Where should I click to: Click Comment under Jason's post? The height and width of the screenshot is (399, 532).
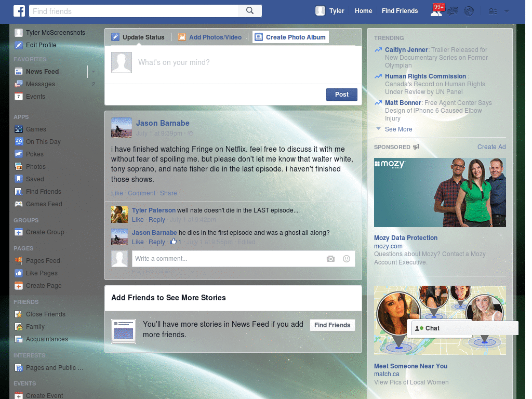point(141,193)
